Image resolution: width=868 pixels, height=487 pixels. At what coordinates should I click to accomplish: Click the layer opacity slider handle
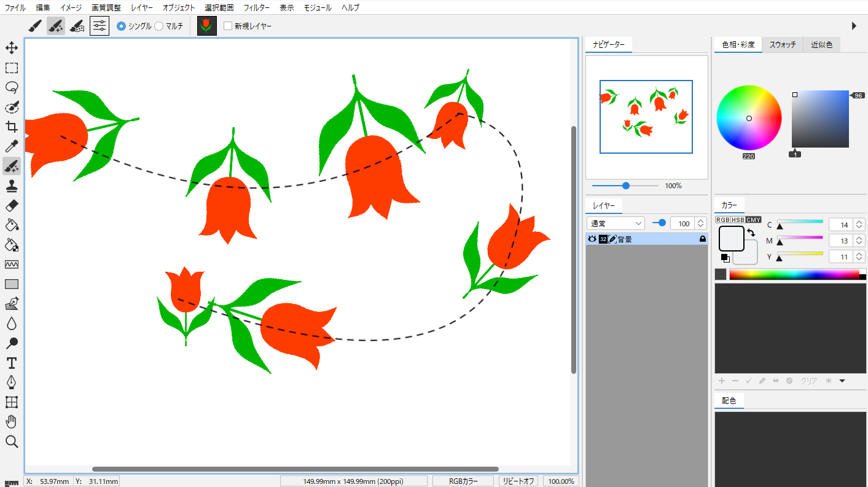[662, 223]
